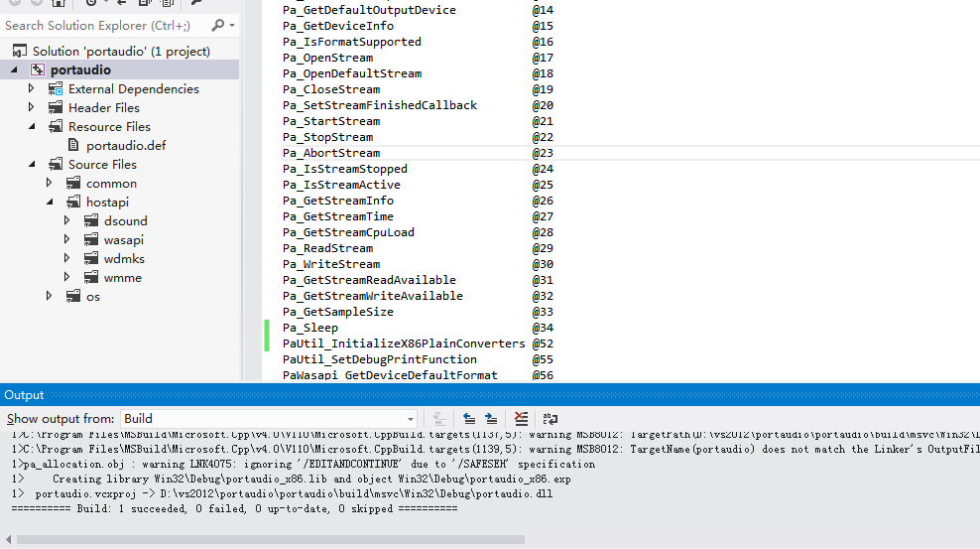Go to previous message in Output
Image resolution: width=980 pixels, height=549 pixels.
tap(469, 418)
